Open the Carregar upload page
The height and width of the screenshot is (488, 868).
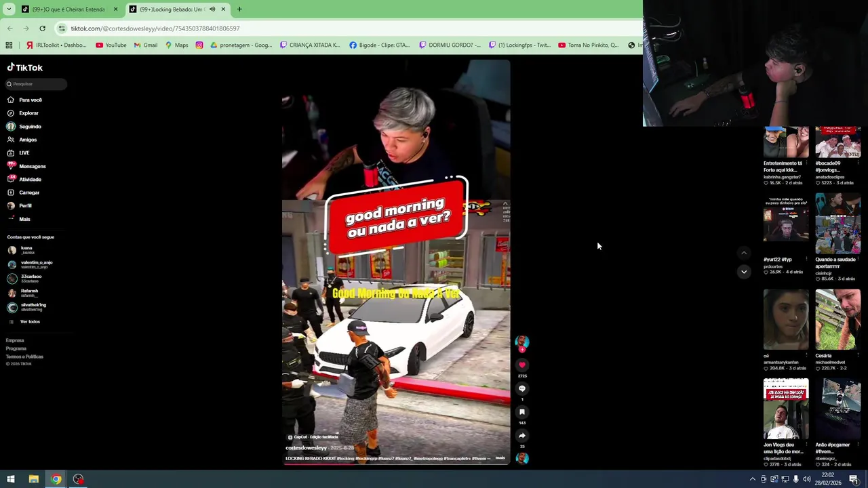pos(23,192)
